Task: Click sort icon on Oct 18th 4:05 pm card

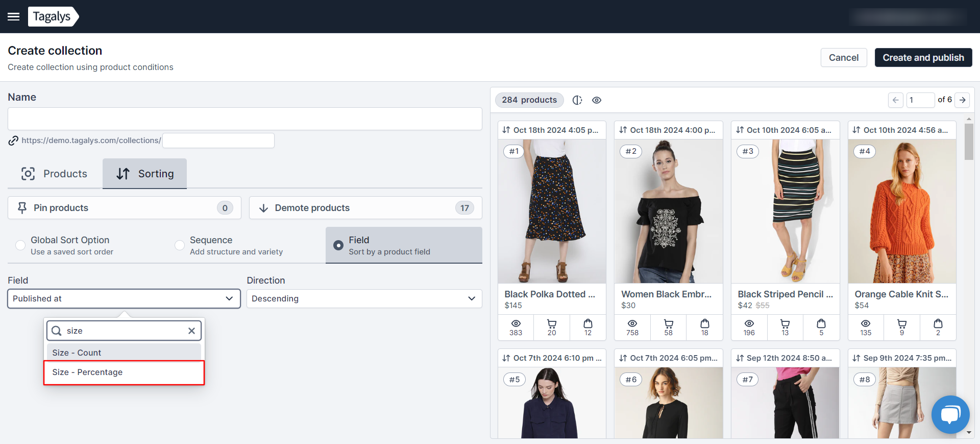Action: pyautogui.click(x=506, y=130)
